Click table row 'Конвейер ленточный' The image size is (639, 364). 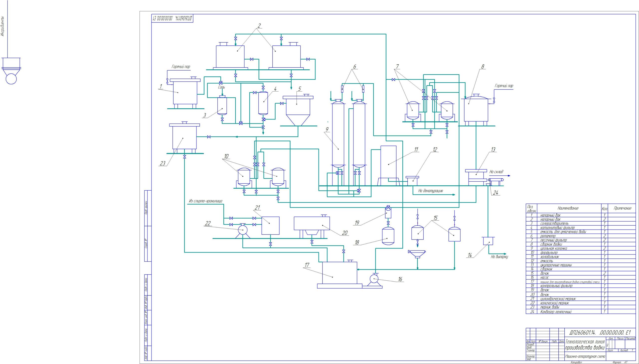(581, 312)
